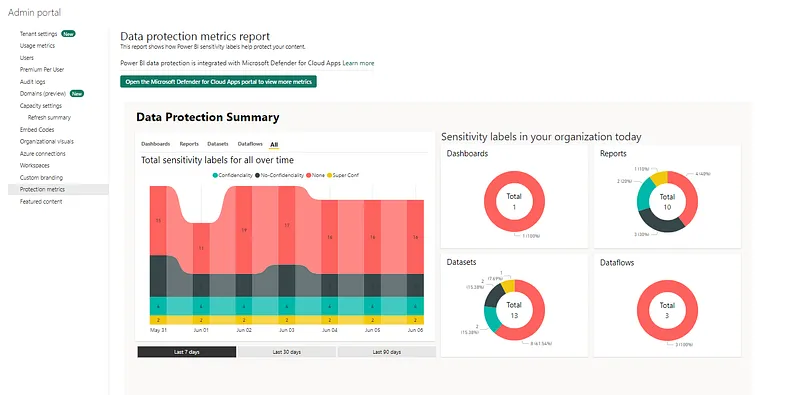The width and height of the screenshot is (800, 395).
Task: Open Domains (preview) section
Action: pyautogui.click(x=43, y=93)
